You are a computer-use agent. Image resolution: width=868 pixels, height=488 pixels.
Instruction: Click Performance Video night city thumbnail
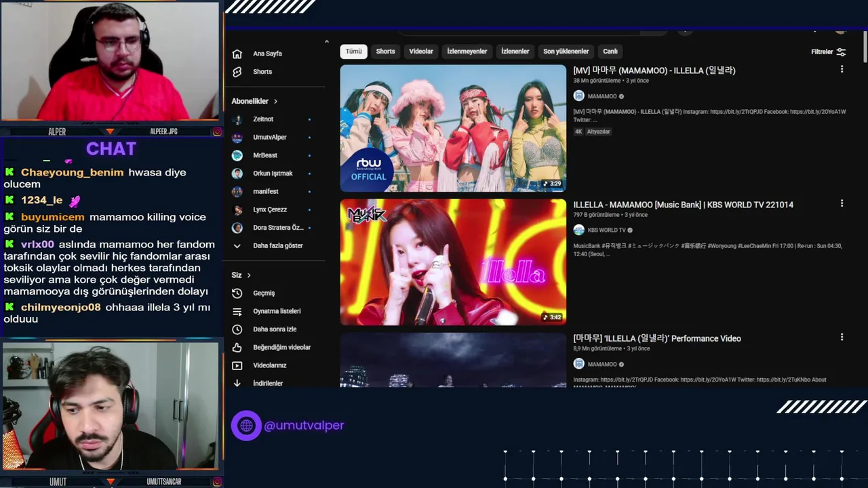pyautogui.click(x=453, y=360)
